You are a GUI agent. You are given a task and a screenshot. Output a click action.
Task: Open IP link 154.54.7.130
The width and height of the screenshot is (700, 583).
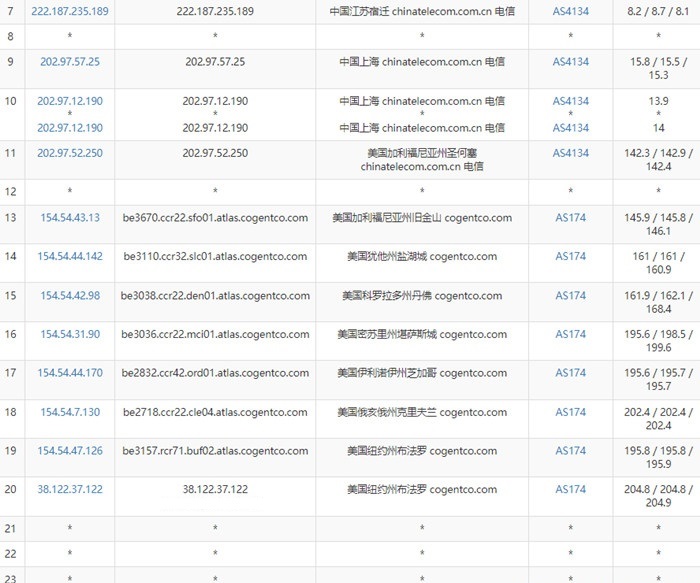tap(70, 412)
